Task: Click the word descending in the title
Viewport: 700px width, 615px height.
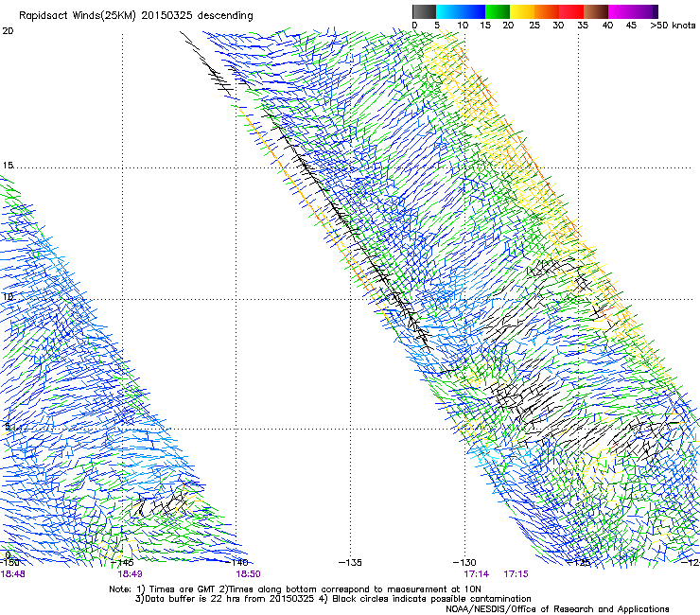Action: tap(225, 16)
